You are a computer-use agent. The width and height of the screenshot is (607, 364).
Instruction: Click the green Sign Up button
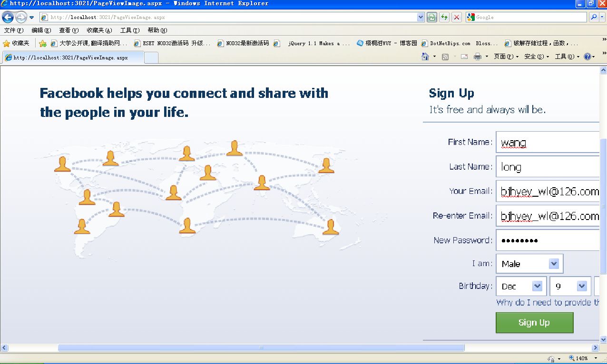[x=534, y=323]
